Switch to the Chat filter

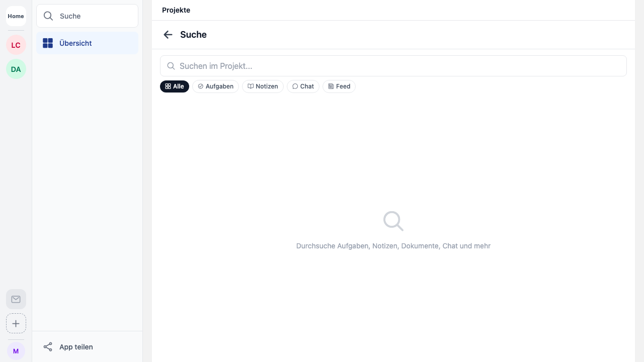point(303,86)
